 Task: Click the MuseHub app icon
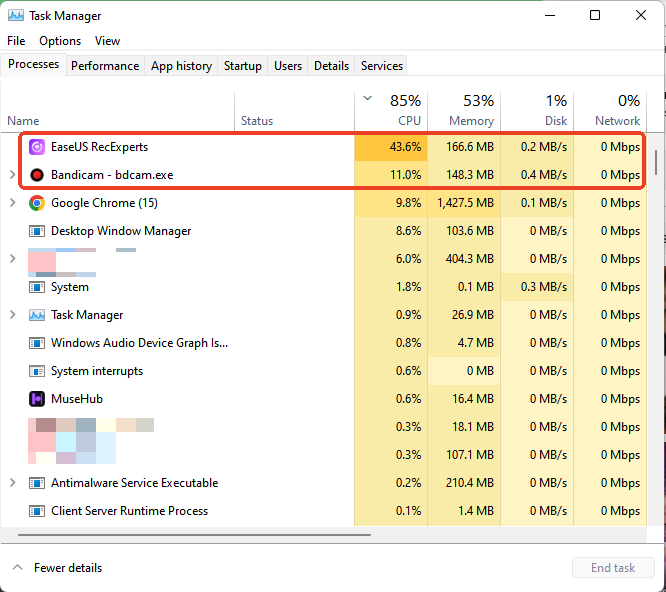coord(37,399)
